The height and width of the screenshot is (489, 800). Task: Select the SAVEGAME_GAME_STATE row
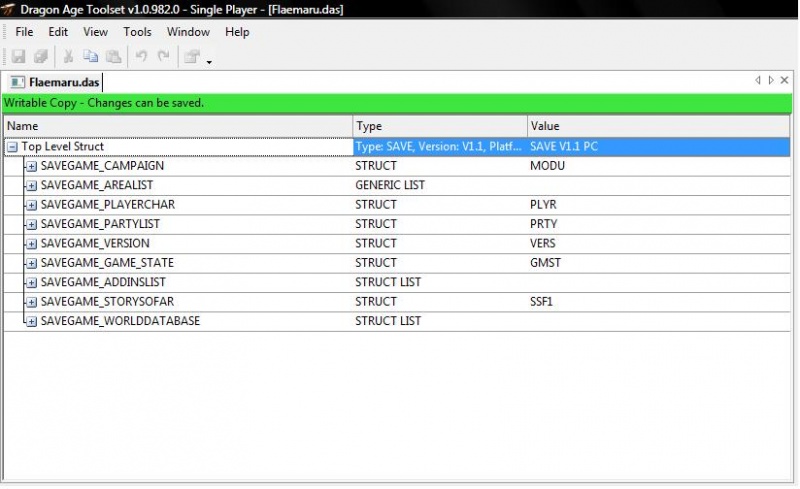coord(107,263)
